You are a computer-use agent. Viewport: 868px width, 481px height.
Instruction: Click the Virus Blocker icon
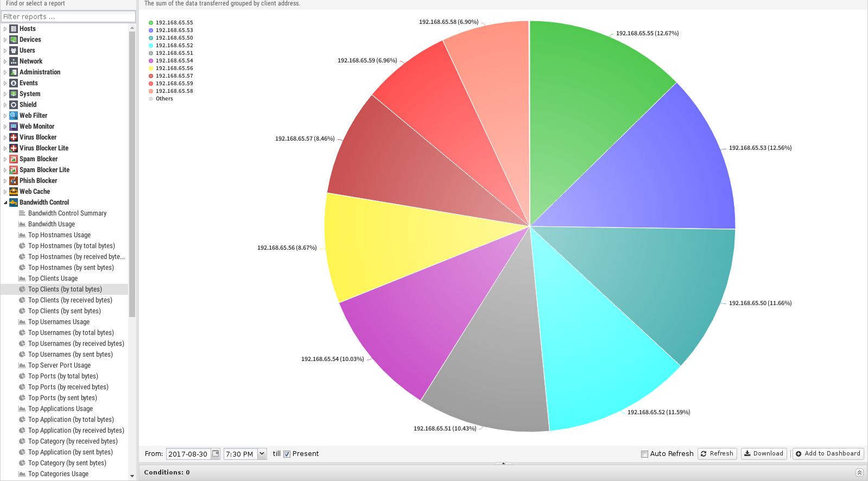[14, 137]
